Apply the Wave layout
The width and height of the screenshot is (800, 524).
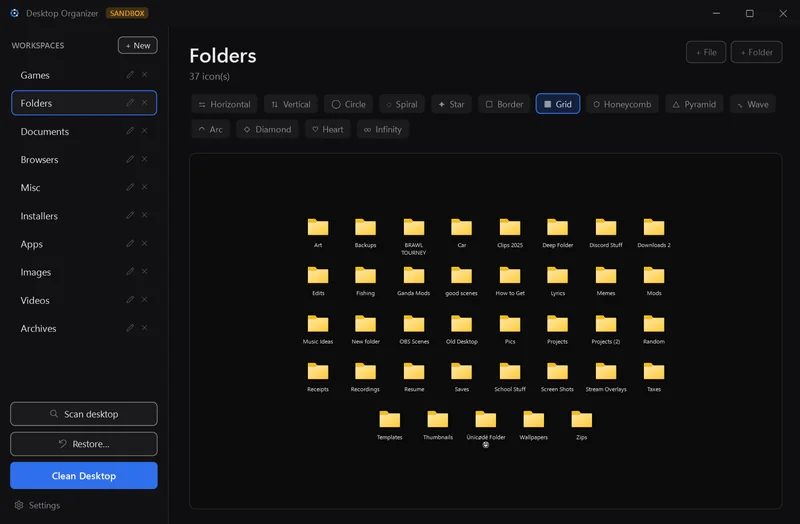point(753,104)
